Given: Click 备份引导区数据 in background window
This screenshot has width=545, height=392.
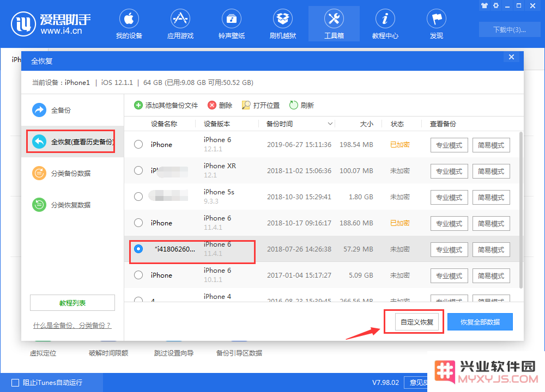Looking at the screenshot, I should tap(239, 353).
